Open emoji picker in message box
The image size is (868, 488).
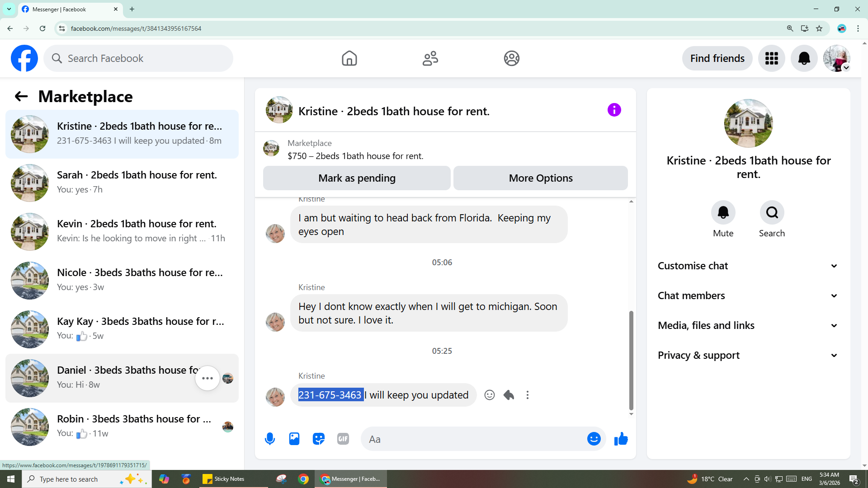point(594,439)
